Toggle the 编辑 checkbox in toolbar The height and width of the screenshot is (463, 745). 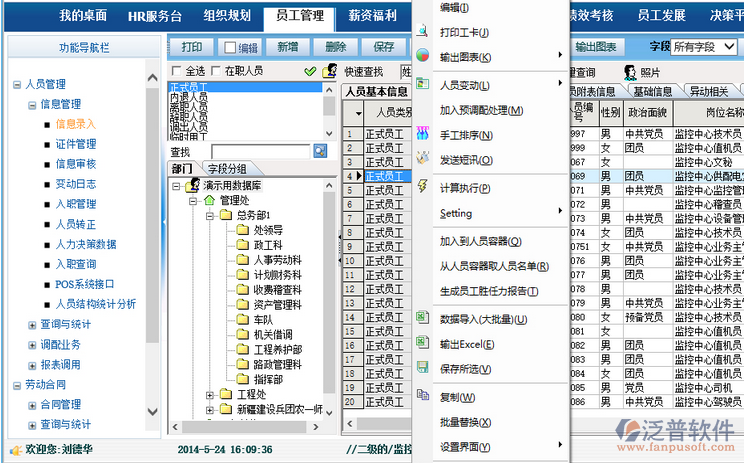click(x=230, y=47)
